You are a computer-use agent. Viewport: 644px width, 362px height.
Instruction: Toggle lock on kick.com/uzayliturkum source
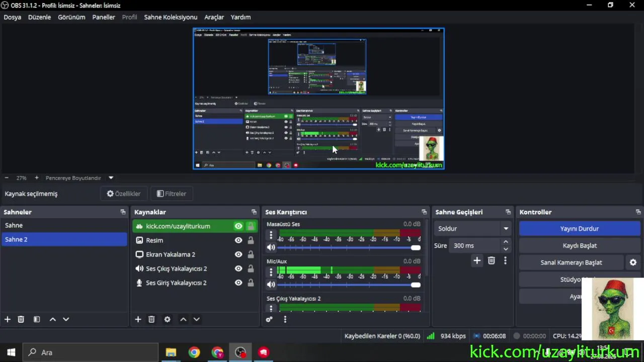coord(251,226)
